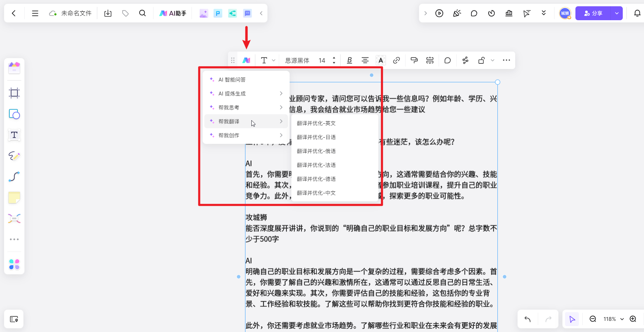Open the text style dropdown next to T
Screen dimensions: 644x332
(274, 60)
